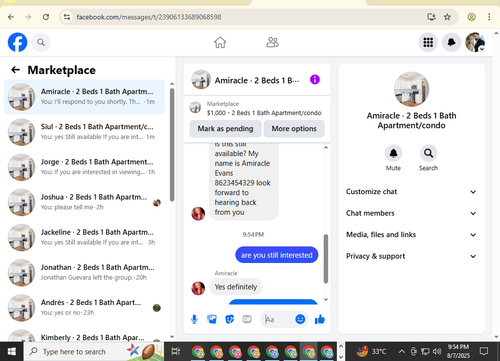Screen dimensions: 500x361
Task: Send a voice clip microphone icon
Action: (194, 319)
